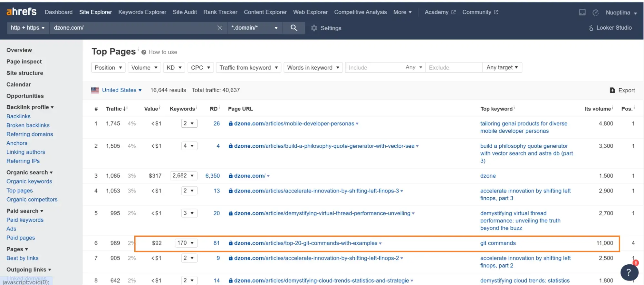Open the help question mark bubble
The image size is (644, 285).
pos(629,273)
